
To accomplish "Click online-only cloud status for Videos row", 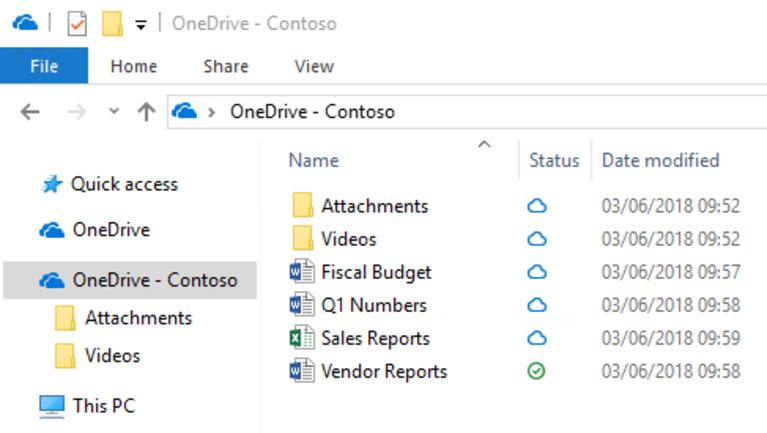I will point(537,239).
